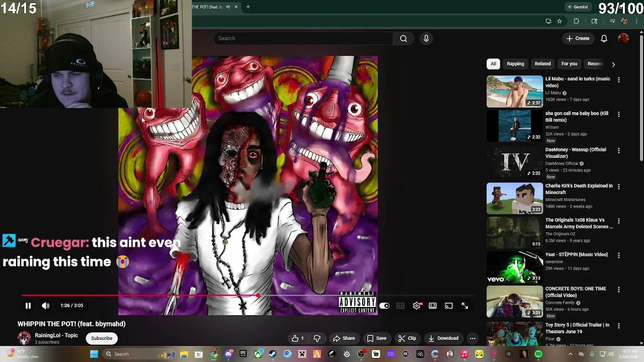Click the Gemini button in Chrome

click(x=578, y=7)
